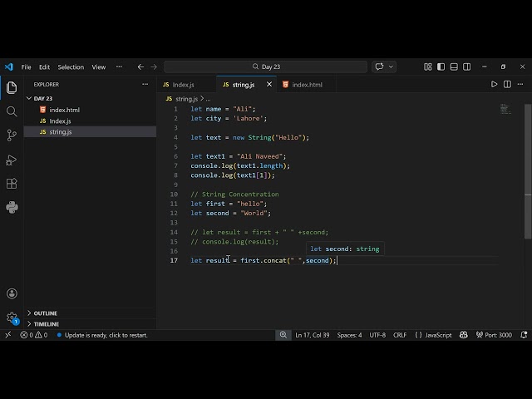The width and height of the screenshot is (532, 399).
Task: Click the editor minimap
Action: [505, 109]
